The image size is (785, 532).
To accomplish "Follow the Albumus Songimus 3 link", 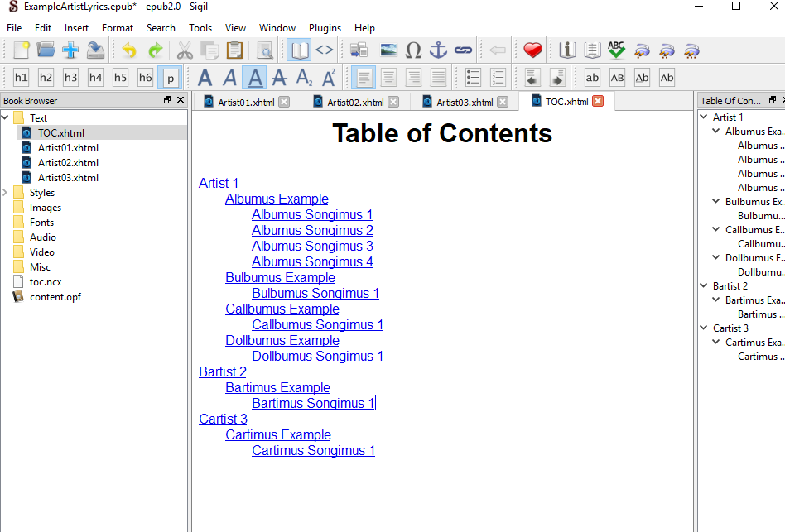I will click(312, 246).
